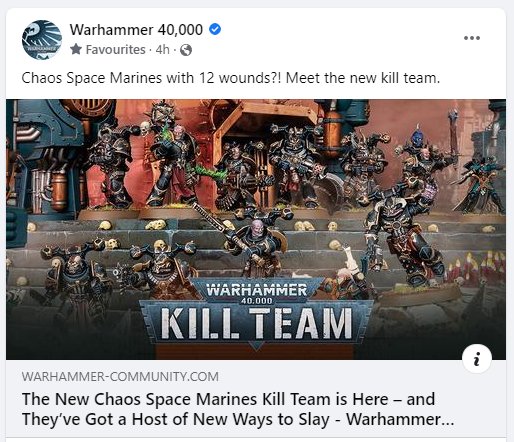This screenshot has width=514, height=442.
Task: Open 'The New Chaos Space Marines Kill Team' headline
Action: (228, 399)
